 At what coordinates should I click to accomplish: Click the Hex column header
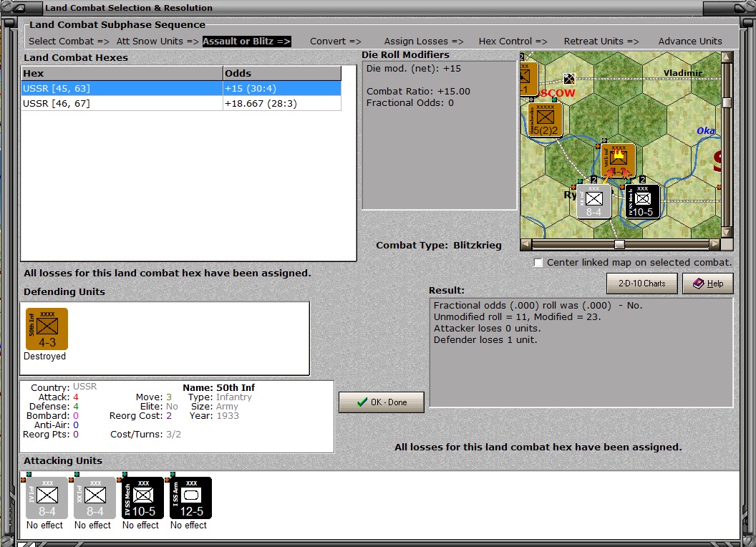[x=122, y=73]
